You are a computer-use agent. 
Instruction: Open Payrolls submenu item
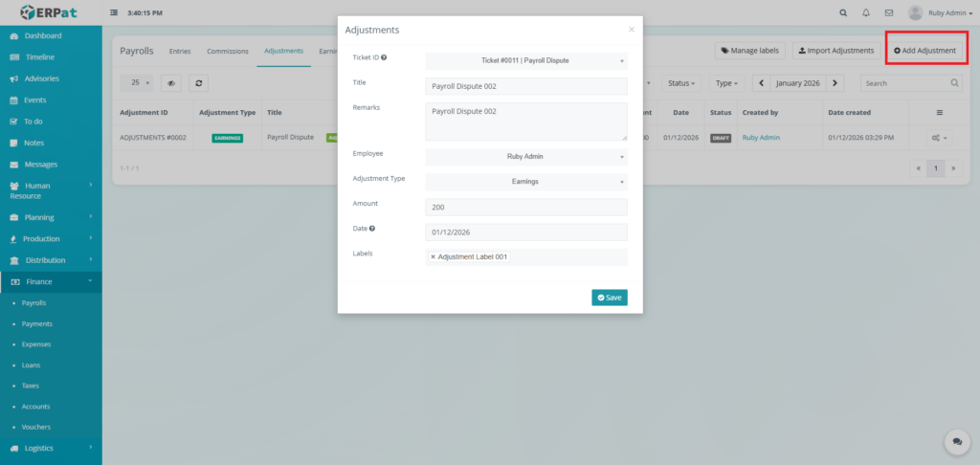pyautogui.click(x=33, y=303)
